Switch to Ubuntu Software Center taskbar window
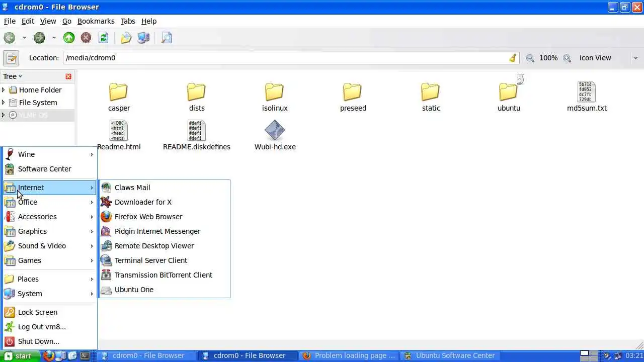644x362 pixels. [x=450, y=355]
